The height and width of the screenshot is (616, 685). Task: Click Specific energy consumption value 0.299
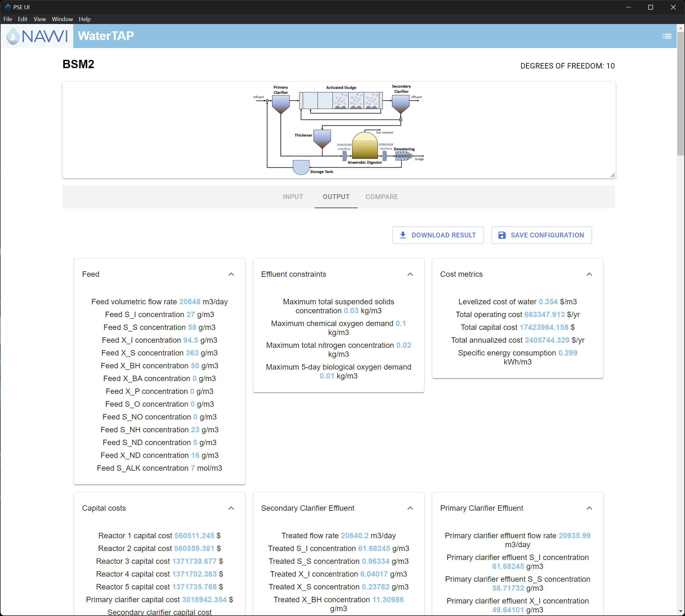(x=568, y=353)
